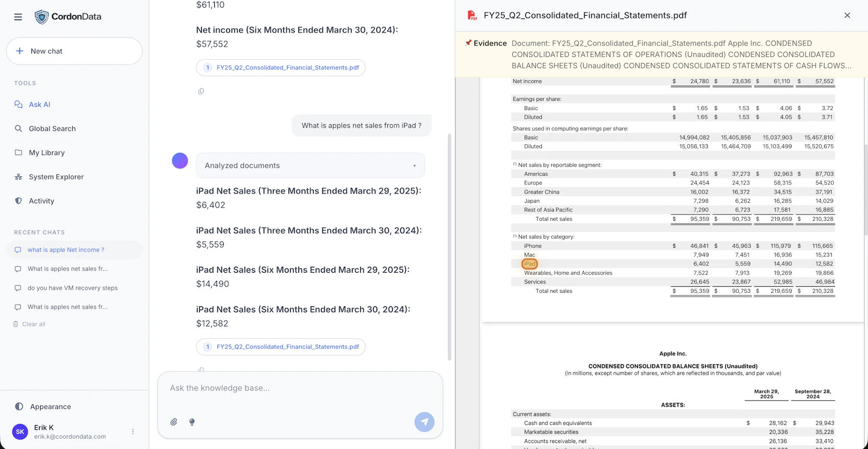Click the lightbulb suggestions icon
868x449 pixels.
[x=192, y=422]
